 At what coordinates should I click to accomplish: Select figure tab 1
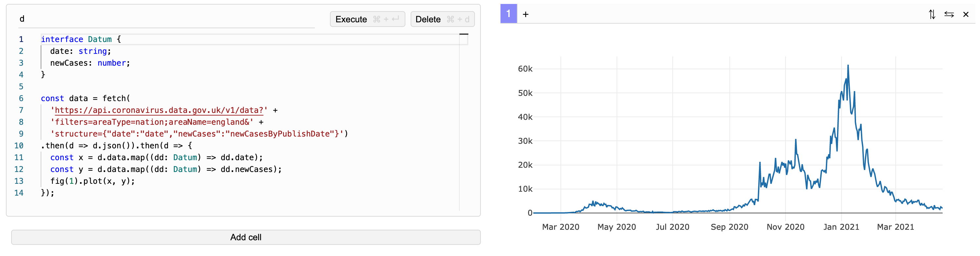pyautogui.click(x=508, y=14)
